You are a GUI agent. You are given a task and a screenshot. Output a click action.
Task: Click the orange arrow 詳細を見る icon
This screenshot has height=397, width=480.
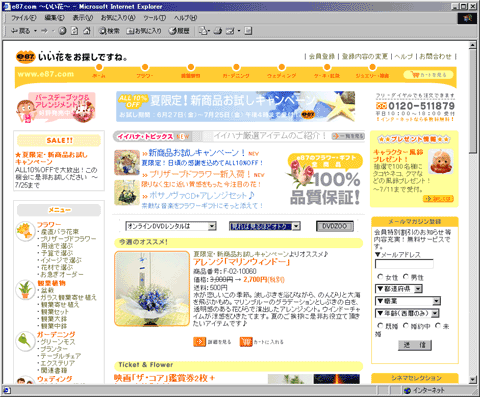pyautogui.click(x=200, y=342)
